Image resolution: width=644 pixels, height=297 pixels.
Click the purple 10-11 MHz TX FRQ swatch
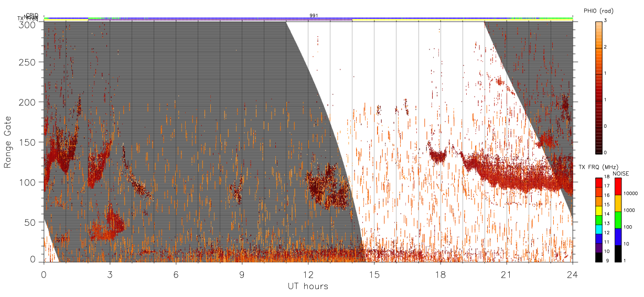click(599, 248)
